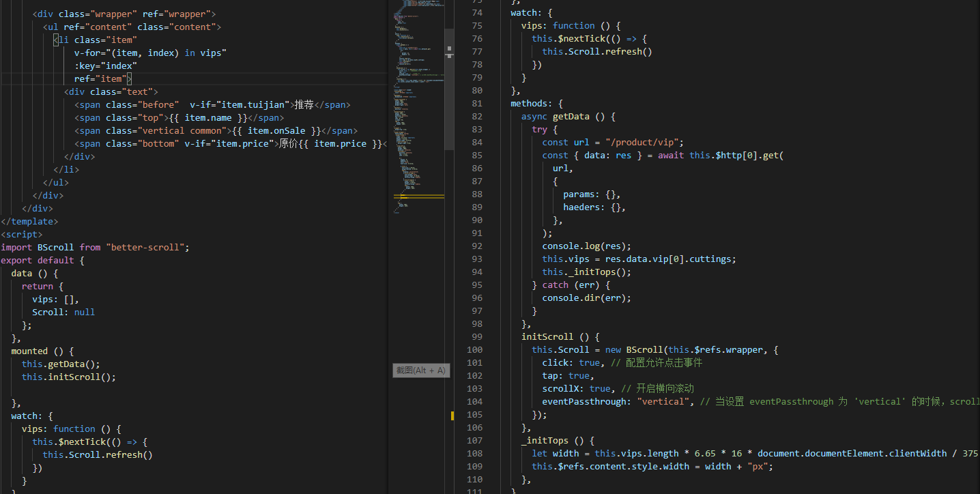Click the minimap's highlighted viewport slider
This screenshot has height=494, width=980.
pos(449,89)
